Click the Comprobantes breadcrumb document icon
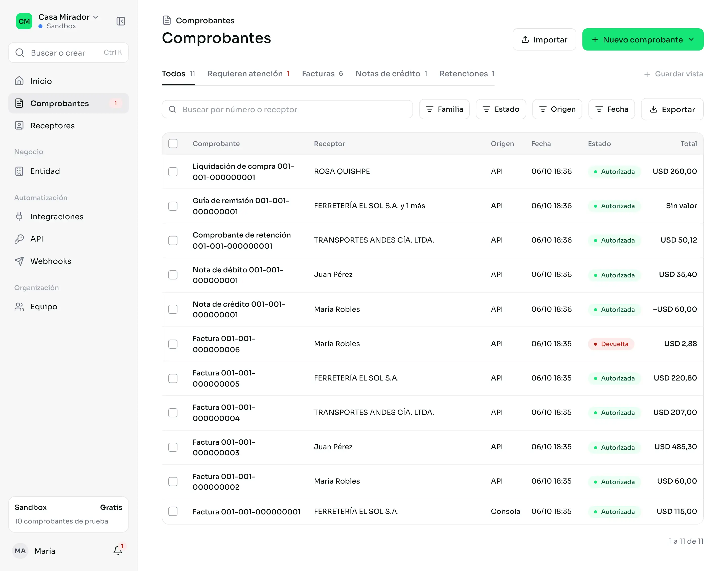 coord(167,20)
